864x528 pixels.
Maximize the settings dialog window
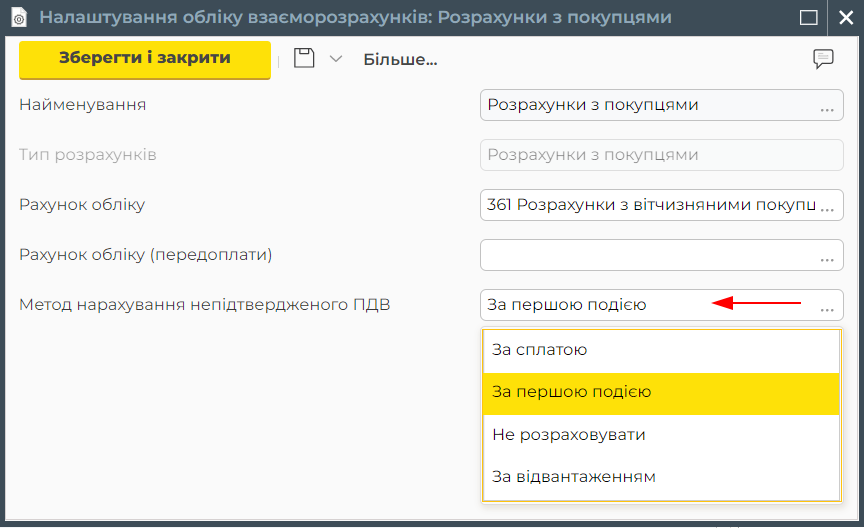[x=809, y=17]
